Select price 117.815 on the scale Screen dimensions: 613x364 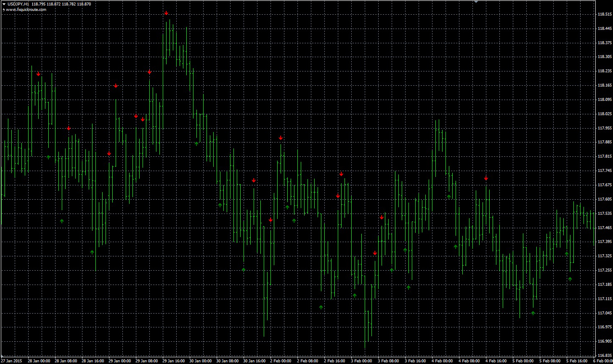pyautogui.click(x=604, y=156)
